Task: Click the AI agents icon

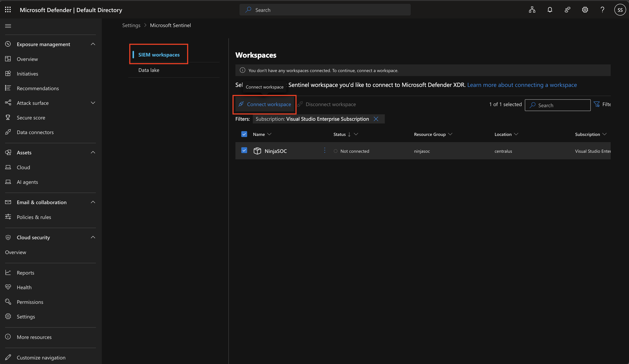Action: point(8,182)
